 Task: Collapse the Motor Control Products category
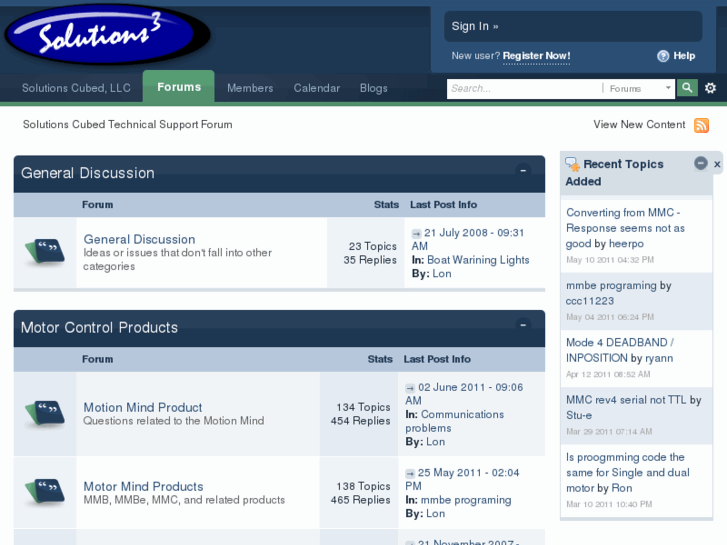pos(523,325)
